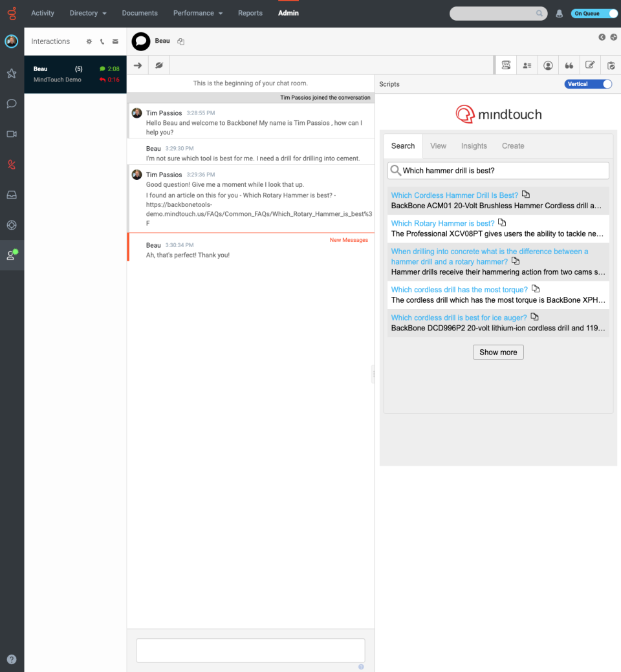Open the Which Rotary Hammer is best article

coord(442,223)
